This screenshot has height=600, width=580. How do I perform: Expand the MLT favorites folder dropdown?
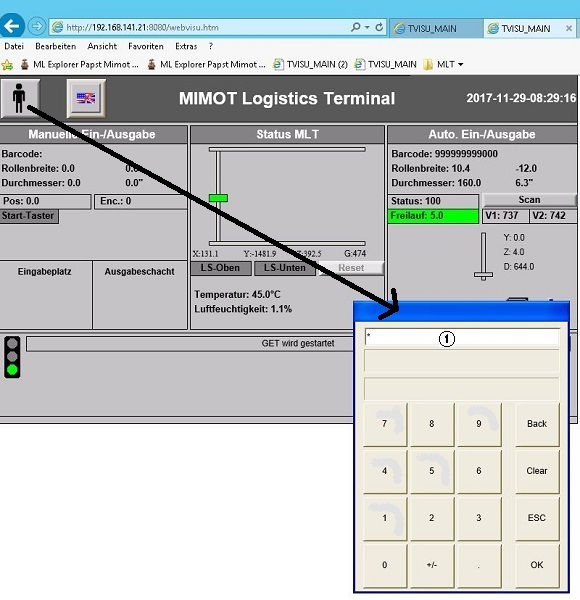tap(444, 64)
